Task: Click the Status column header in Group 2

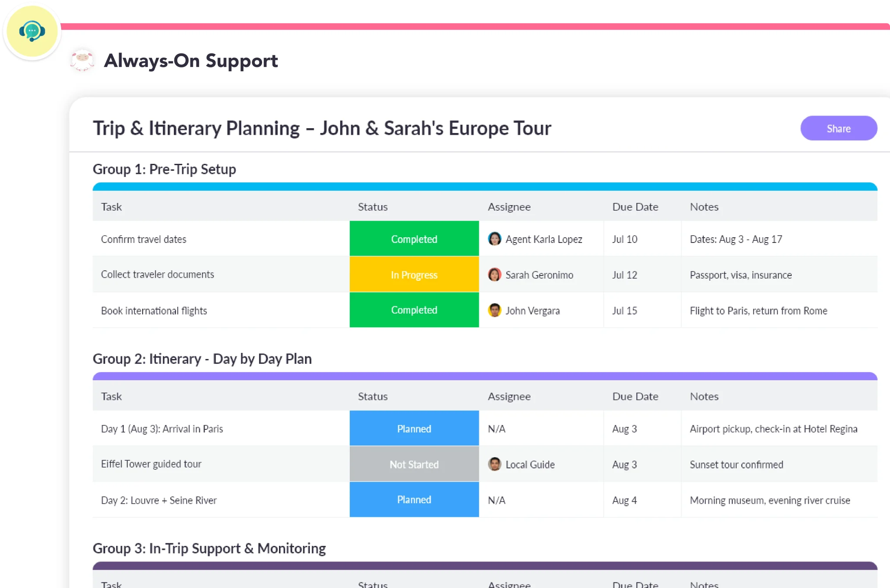Action: [x=372, y=396]
